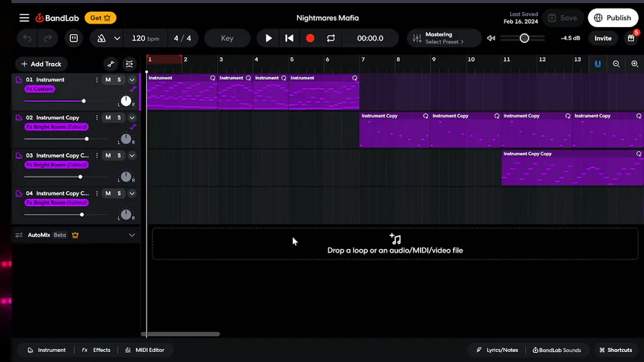Screen dimensions: 644x362
Task: Open the Effects tab
Action: [96, 350]
